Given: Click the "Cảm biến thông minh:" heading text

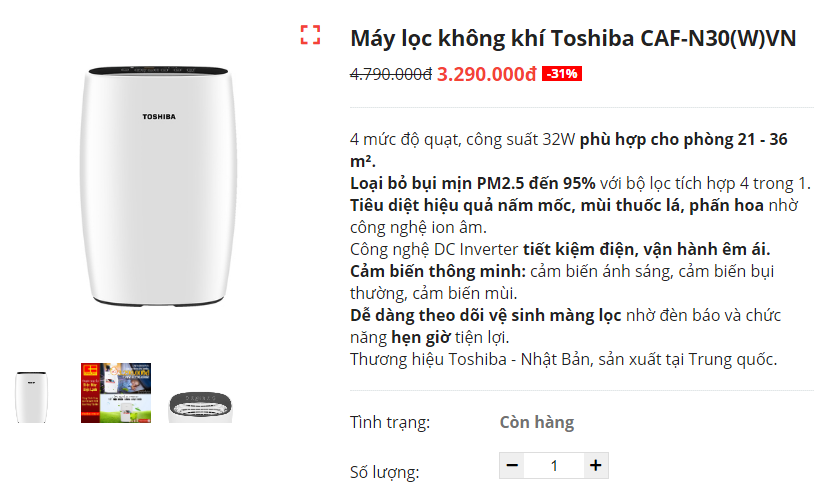Looking at the screenshot, I should tap(437, 271).
